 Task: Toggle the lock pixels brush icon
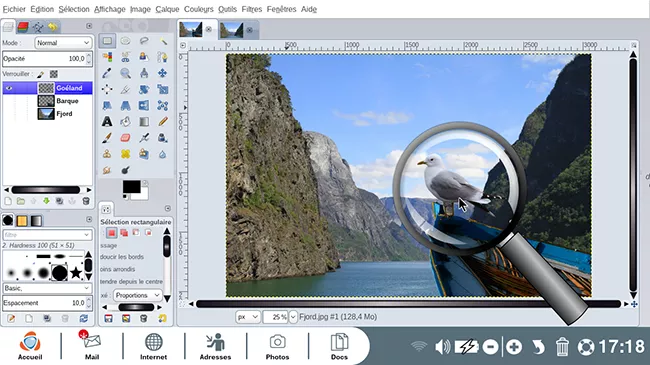[x=40, y=74]
